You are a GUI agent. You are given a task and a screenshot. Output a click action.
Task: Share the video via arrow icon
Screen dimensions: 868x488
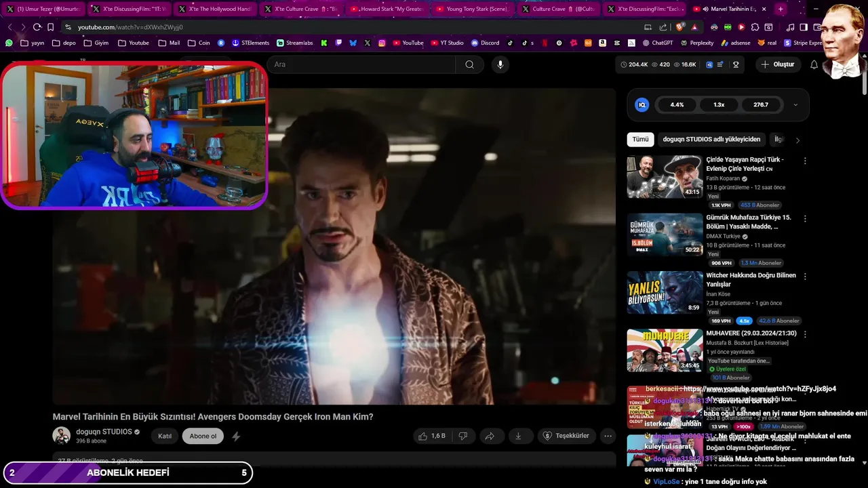point(490,436)
